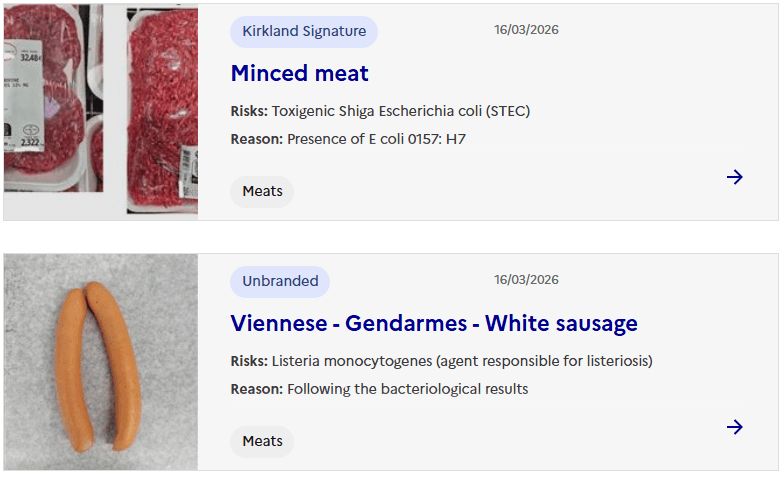Click the arrow icon on the sausage card

click(735, 427)
